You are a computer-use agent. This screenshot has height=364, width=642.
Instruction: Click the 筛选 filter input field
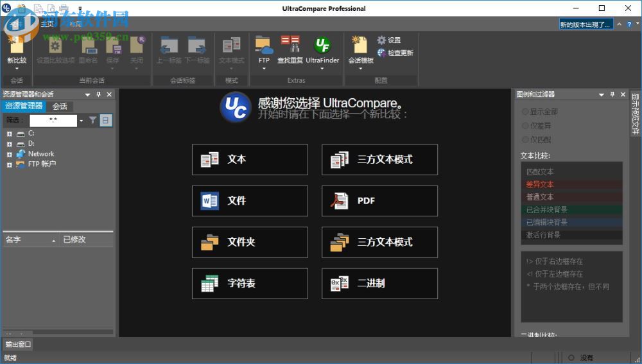coord(53,121)
